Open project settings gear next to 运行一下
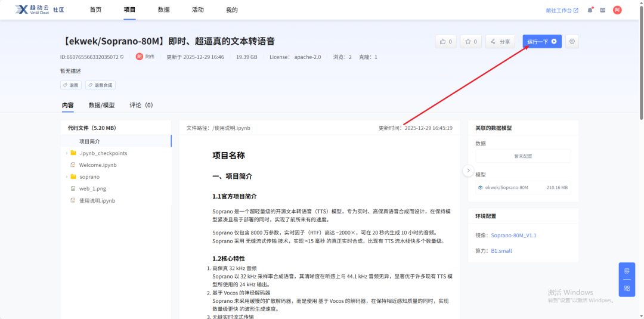Viewport: 644px width, 319px height. (572, 42)
